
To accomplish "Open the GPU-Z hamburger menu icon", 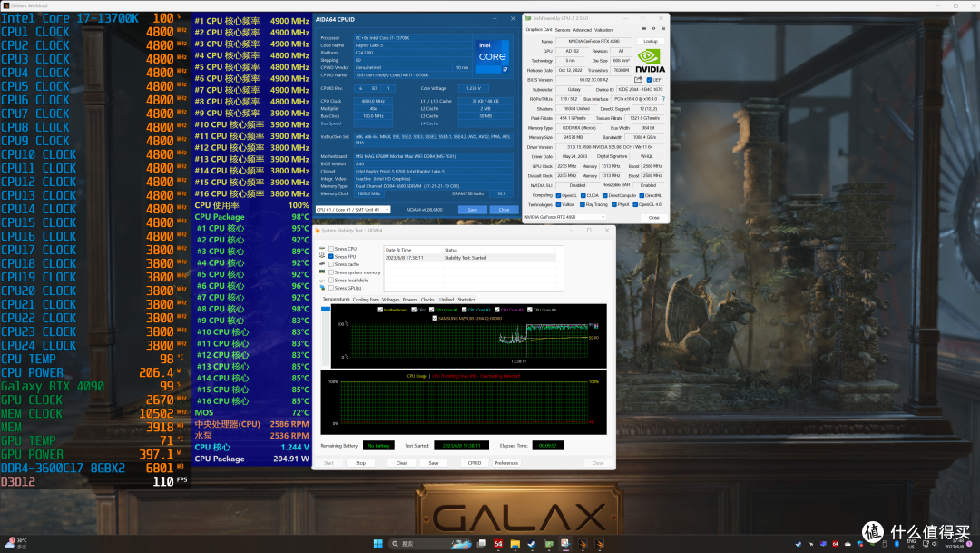I will point(663,29).
